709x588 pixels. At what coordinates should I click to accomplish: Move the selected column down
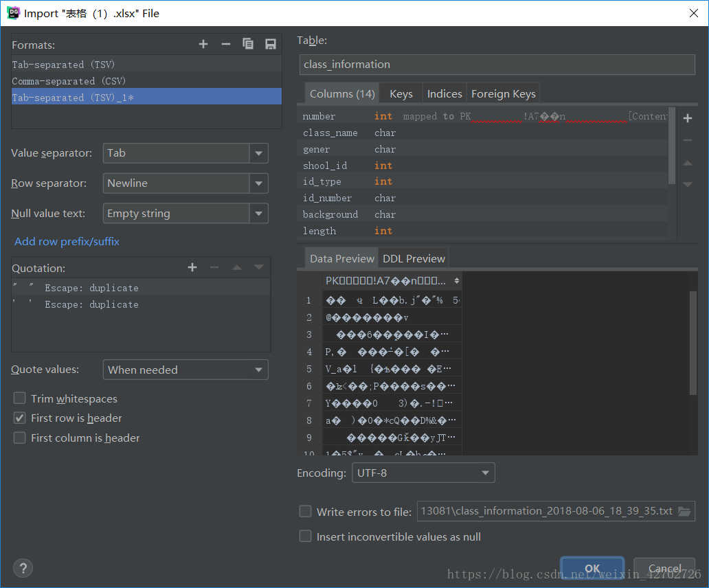point(688,184)
